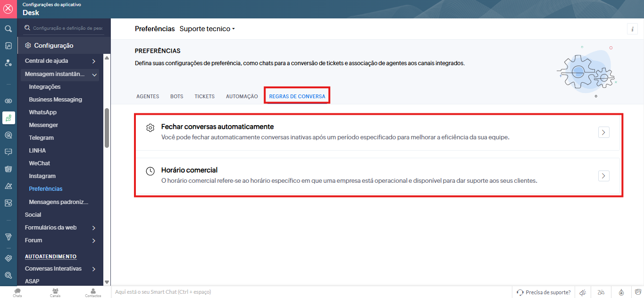Screen dimensions: 644x298
Task: Open Fechar conversas automaticamente arrow button
Action: [603, 132]
